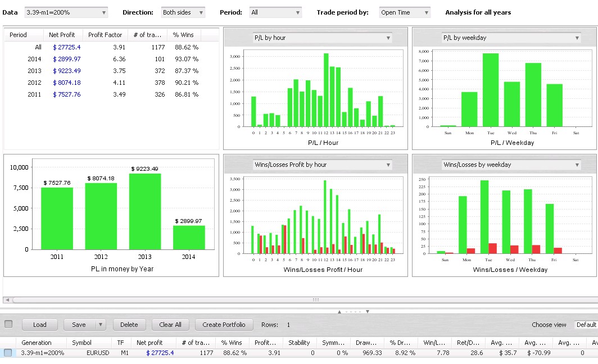The height and width of the screenshot is (364, 598).
Task: Sort by the Generation column header
Action: (41, 343)
